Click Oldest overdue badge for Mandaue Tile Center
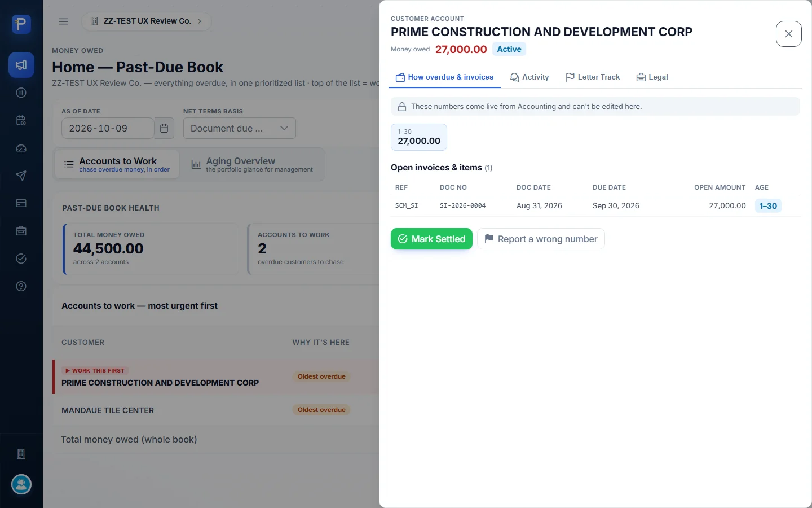Screen dimensions: 812x508 [321, 410]
